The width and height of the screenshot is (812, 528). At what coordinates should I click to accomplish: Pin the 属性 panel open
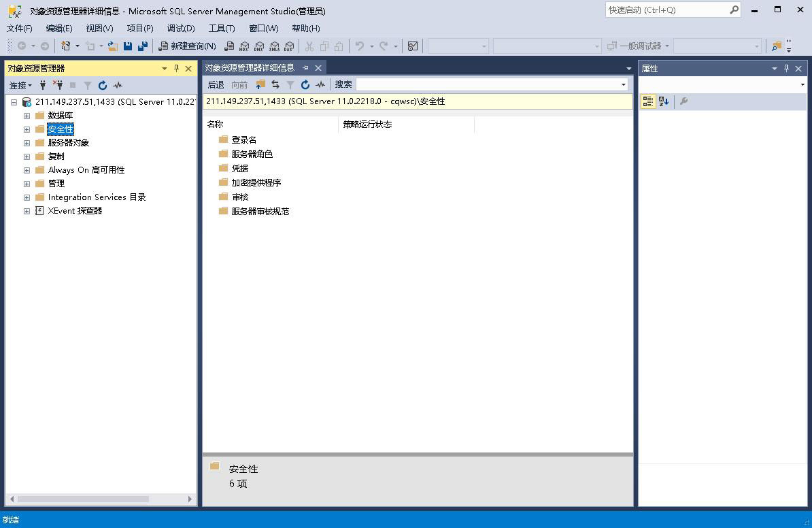[786, 68]
